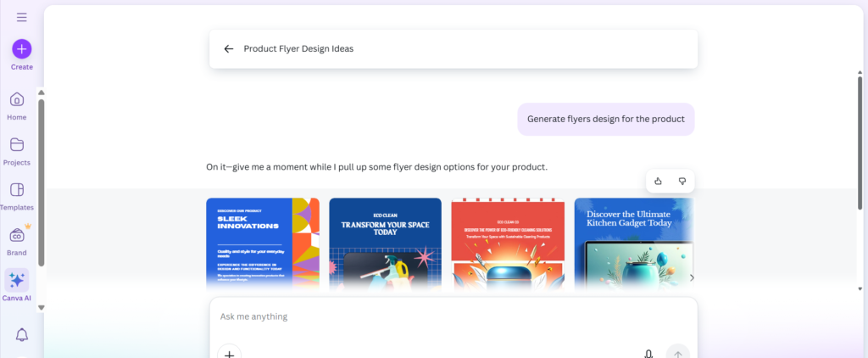This screenshot has height=358, width=868.
Task: Click the plus attachment button in prompt box
Action: click(x=229, y=354)
